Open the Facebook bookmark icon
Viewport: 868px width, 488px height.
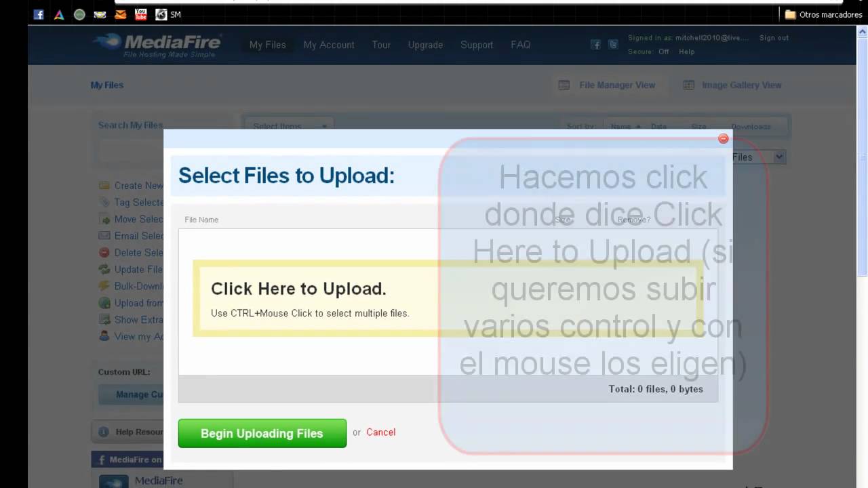[39, 14]
